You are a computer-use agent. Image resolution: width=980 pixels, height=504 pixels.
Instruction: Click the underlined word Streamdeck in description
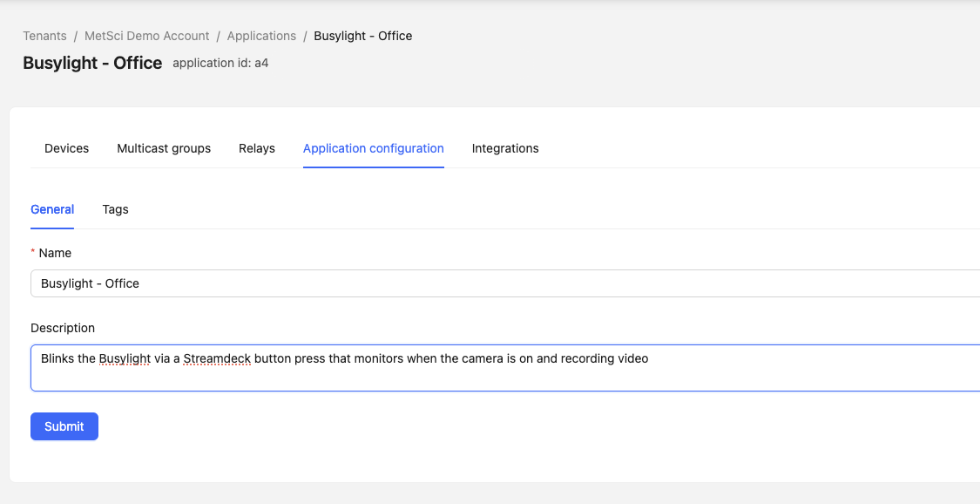click(217, 358)
